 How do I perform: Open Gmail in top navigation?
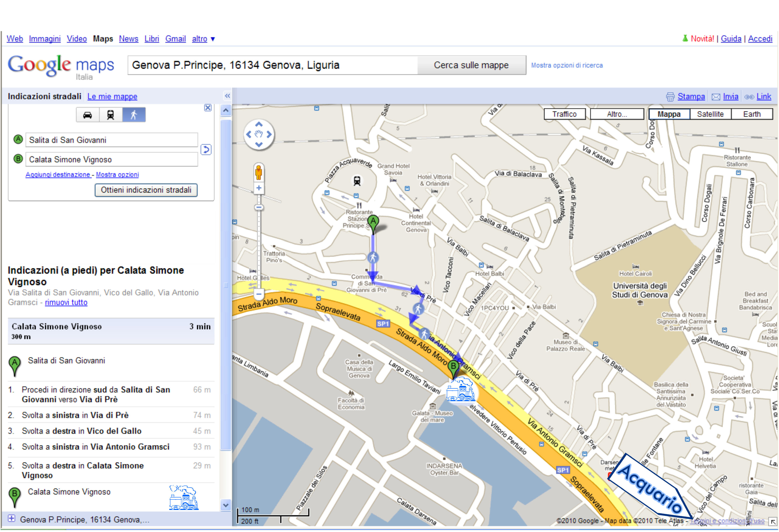[x=175, y=39]
